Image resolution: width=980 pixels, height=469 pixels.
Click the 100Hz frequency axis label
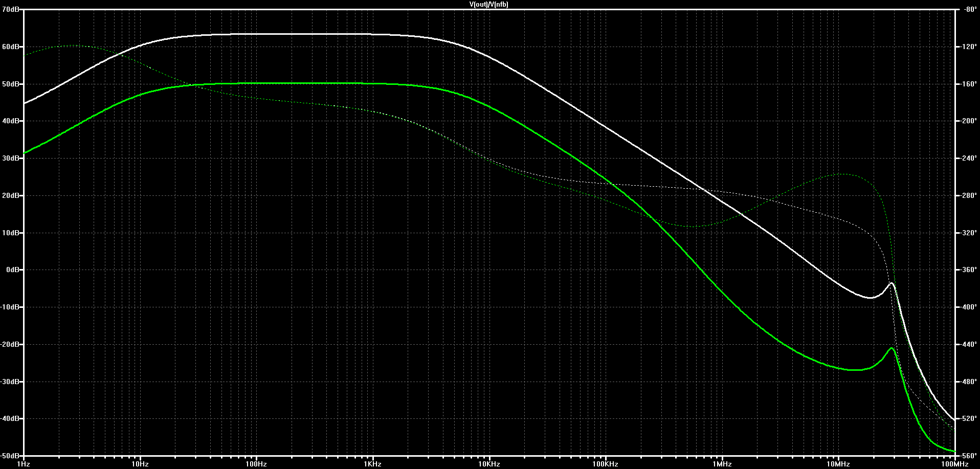click(x=256, y=464)
